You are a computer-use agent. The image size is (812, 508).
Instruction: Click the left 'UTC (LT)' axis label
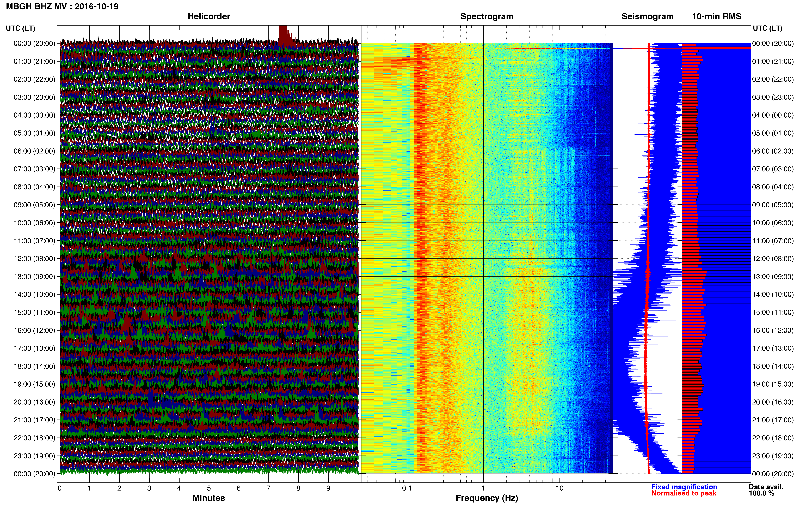(x=21, y=28)
